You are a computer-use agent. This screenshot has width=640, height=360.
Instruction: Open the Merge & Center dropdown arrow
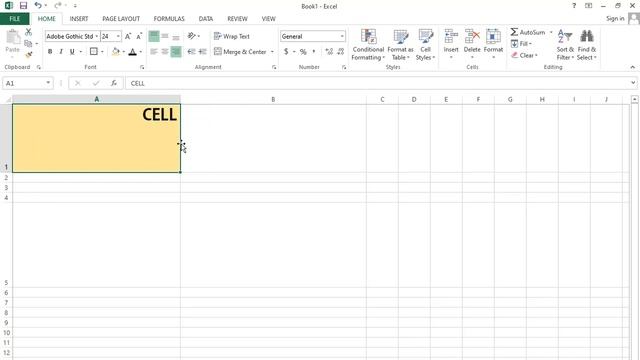click(x=272, y=51)
